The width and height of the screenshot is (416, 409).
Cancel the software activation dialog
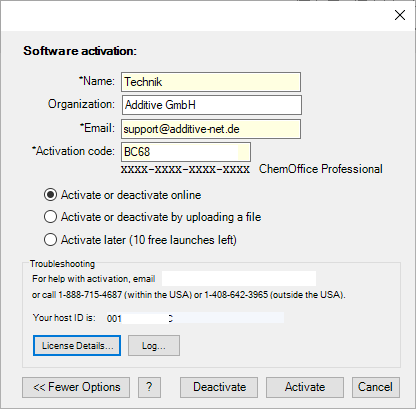376,387
